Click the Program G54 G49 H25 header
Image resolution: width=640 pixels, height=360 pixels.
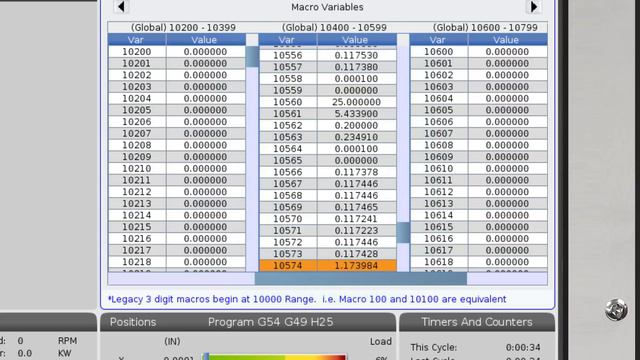270,322
